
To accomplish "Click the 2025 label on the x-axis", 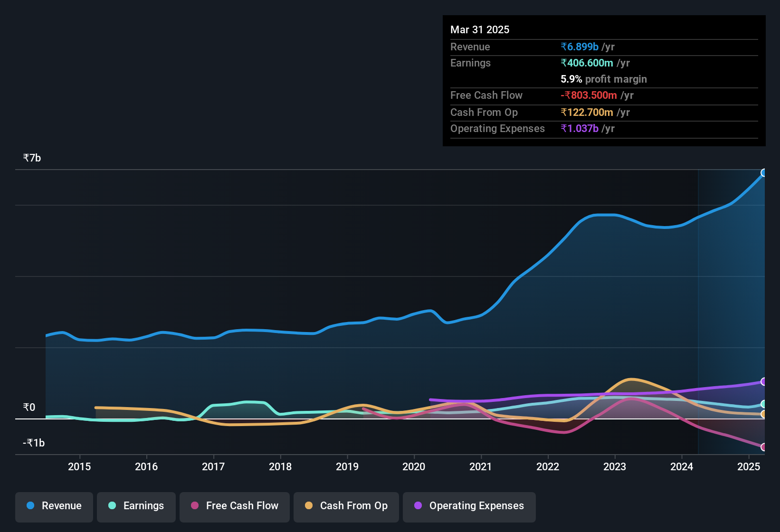I will point(749,466).
